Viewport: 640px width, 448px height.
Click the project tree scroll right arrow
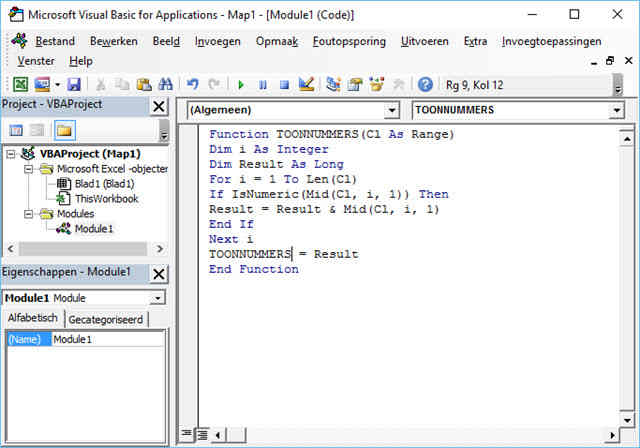pos(160,248)
